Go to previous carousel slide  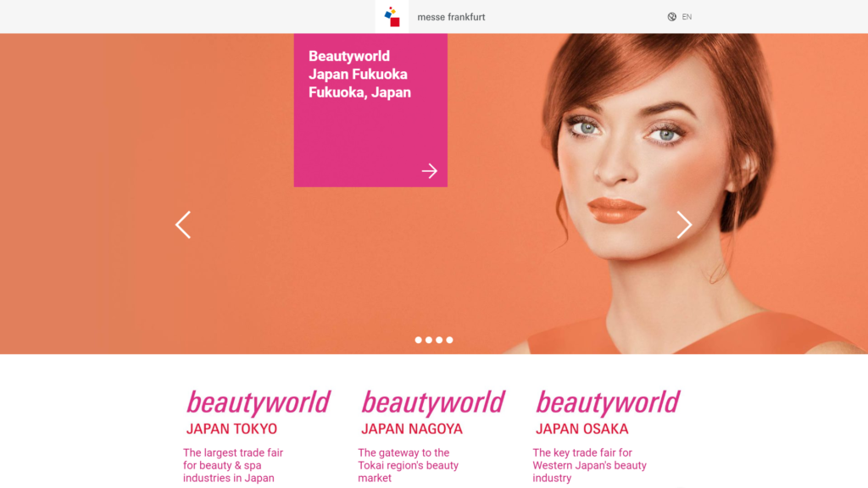183,225
